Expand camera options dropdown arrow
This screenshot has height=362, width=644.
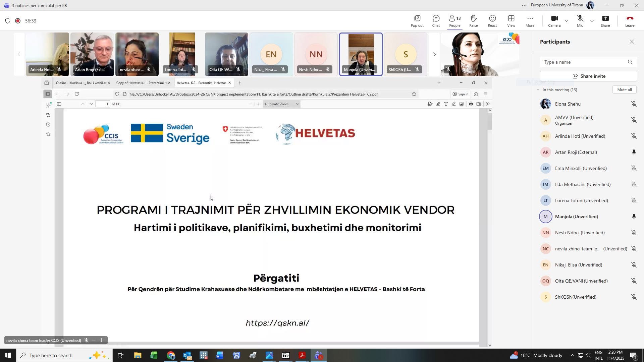coord(567,21)
